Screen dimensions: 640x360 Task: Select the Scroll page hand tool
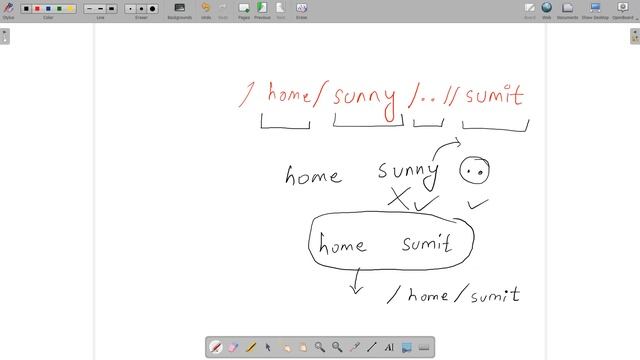pos(302,347)
